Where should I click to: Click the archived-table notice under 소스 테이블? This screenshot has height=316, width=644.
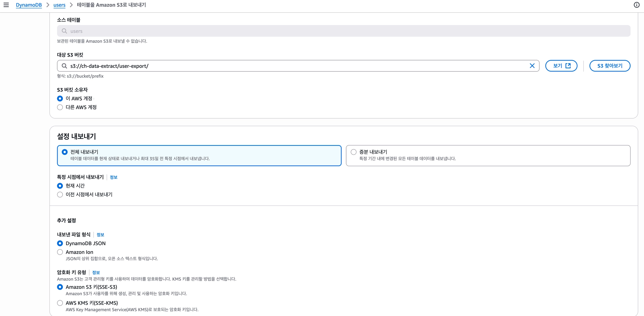click(x=102, y=41)
